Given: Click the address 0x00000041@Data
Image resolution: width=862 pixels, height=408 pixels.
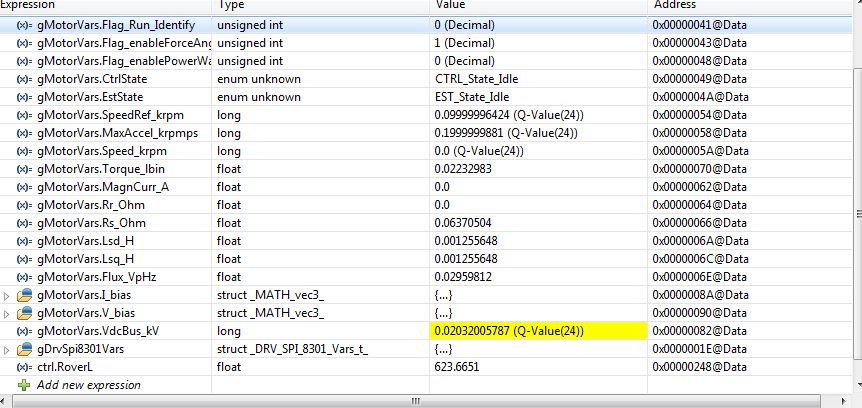Looking at the screenshot, I should (x=699, y=25).
